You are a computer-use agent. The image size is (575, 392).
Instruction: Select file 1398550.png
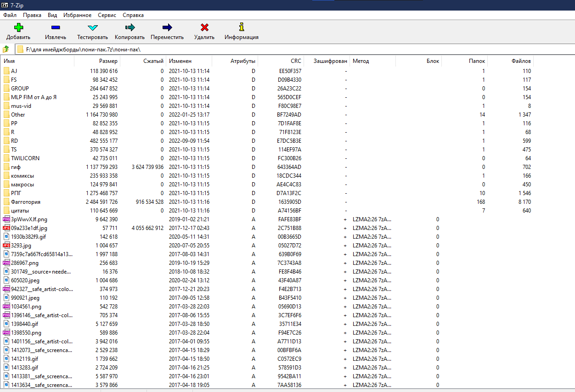[26, 333]
